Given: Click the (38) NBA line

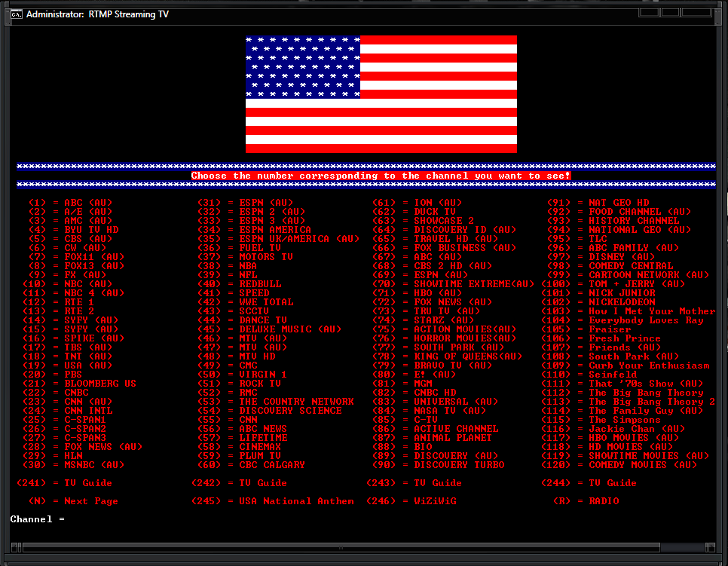Looking at the screenshot, I should pos(228,266).
